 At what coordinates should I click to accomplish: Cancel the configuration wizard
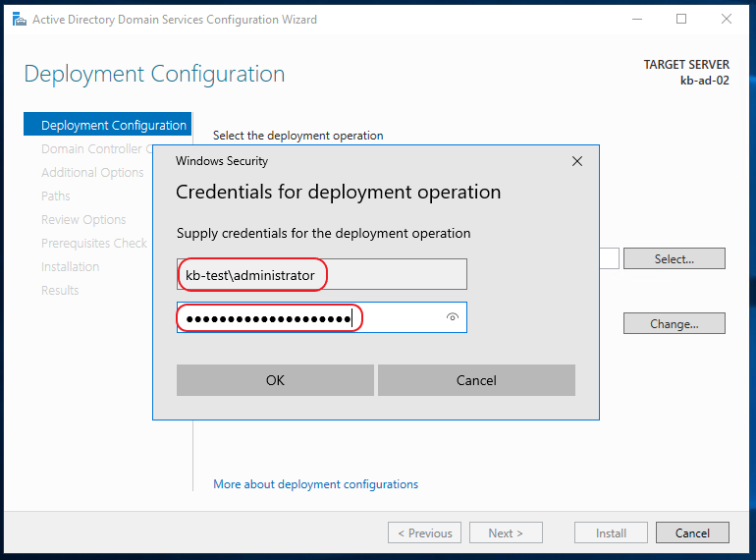(692, 532)
